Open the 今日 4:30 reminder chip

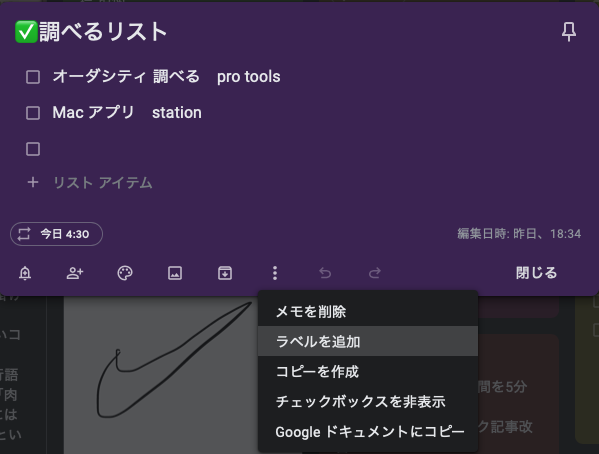click(57, 234)
